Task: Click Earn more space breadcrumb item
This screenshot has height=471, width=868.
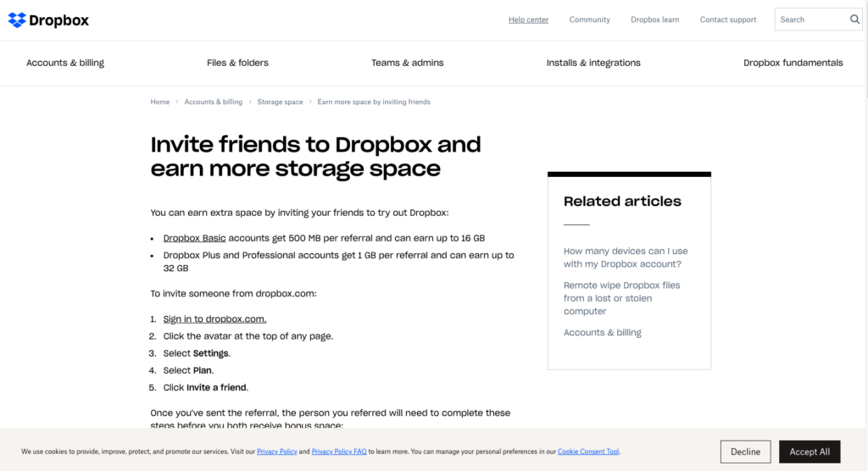Action: pos(374,102)
